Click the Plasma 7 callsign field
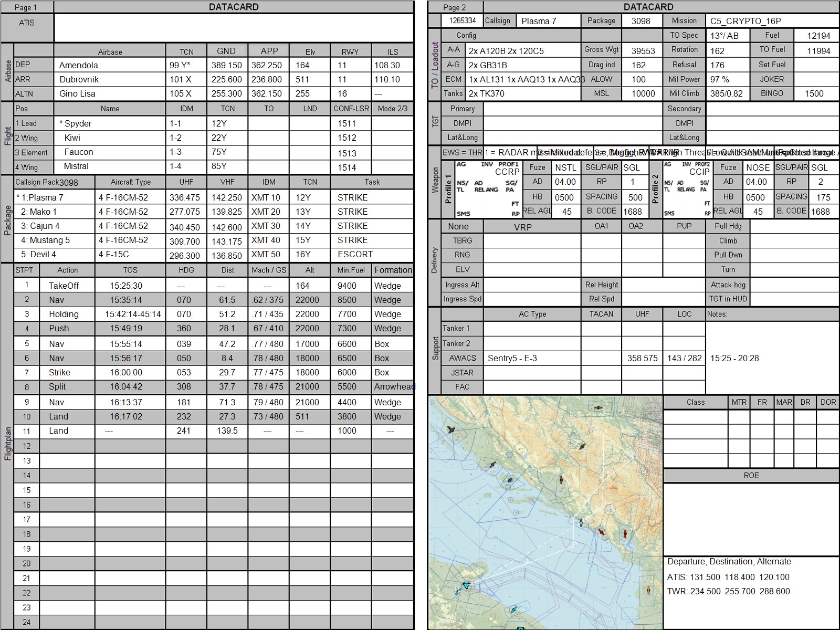The image size is (840, 630). click(x=548, y=21)
